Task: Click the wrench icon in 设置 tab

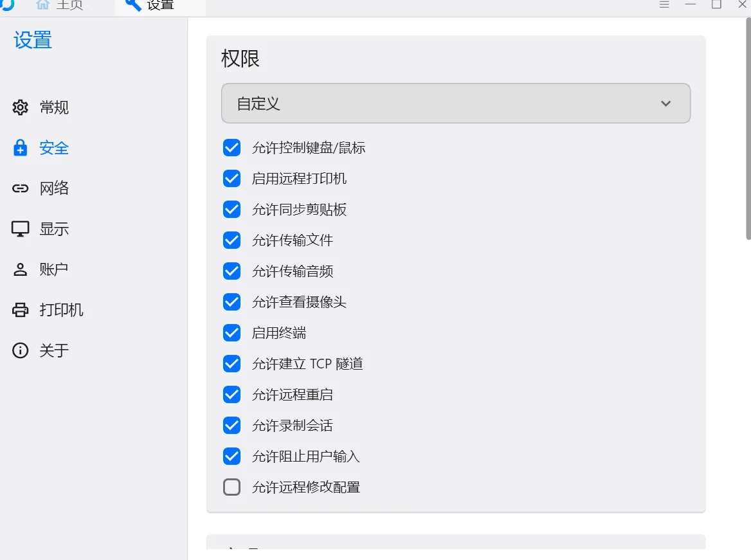Action: pyautogui.click(x=132, y=5)
